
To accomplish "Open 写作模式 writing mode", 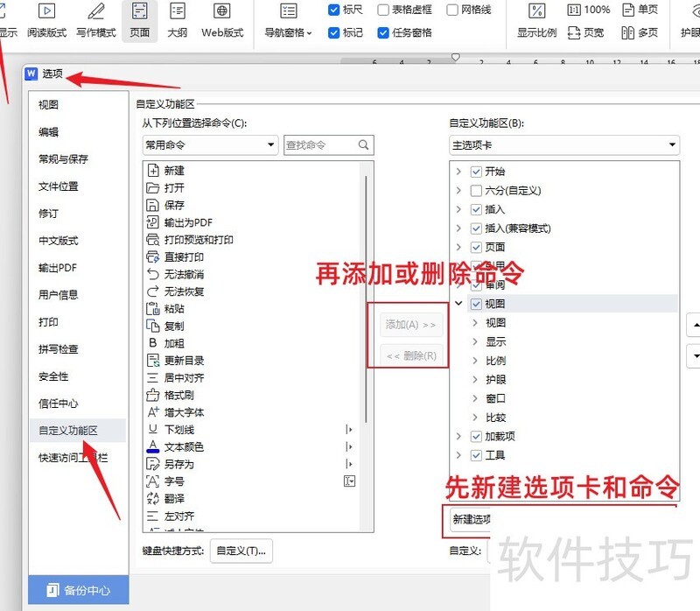I will pyautogui.click(x=96, y=20).
